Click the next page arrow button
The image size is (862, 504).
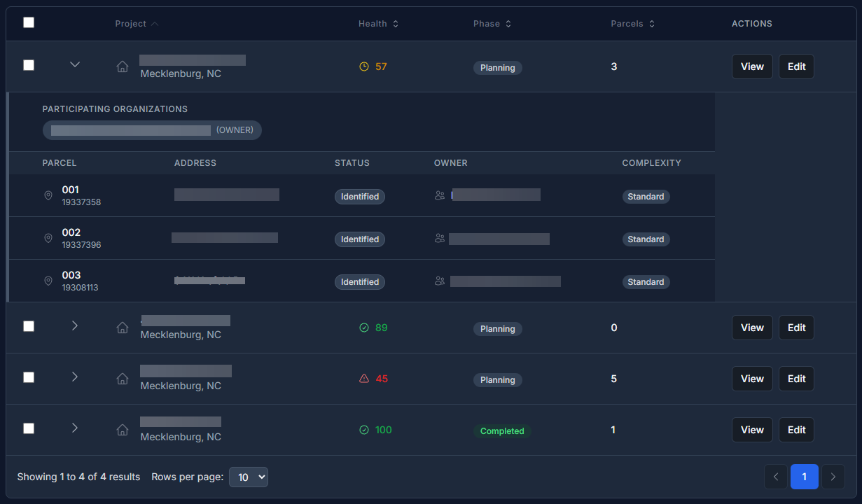click(x=833, y=477)
